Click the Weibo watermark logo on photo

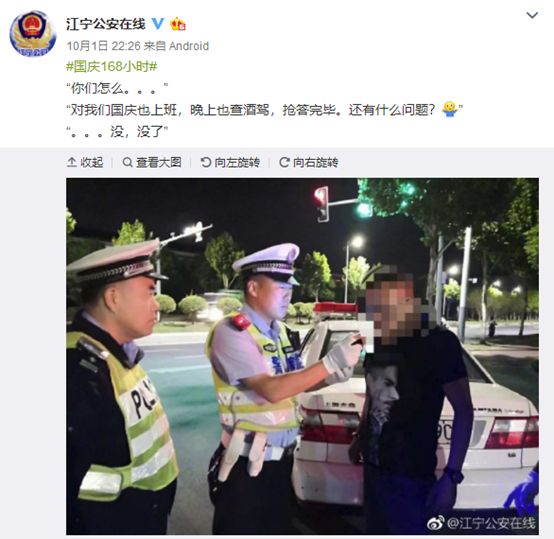(x=436, y=523)
